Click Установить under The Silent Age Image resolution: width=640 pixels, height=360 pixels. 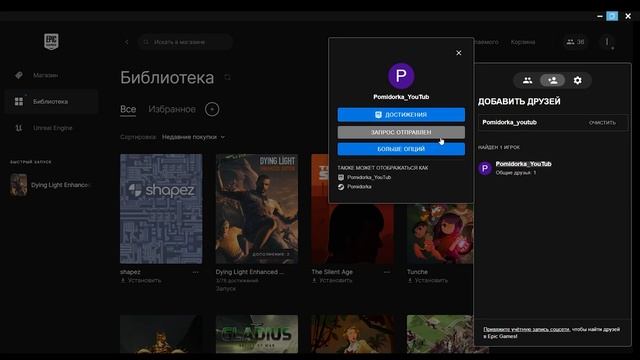(x=332, y=280)
